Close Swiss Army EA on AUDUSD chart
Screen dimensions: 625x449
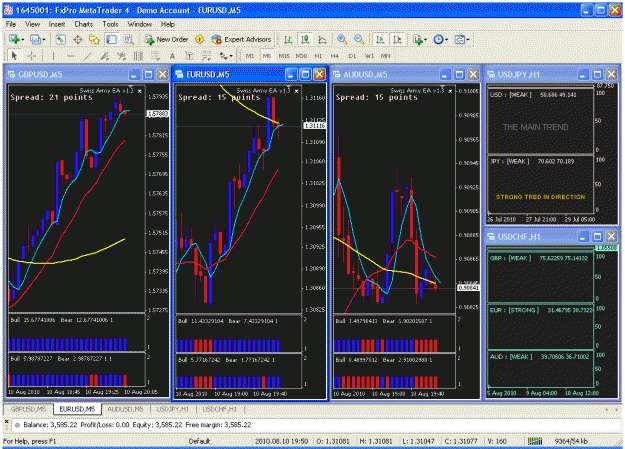(x=450, y=91)
